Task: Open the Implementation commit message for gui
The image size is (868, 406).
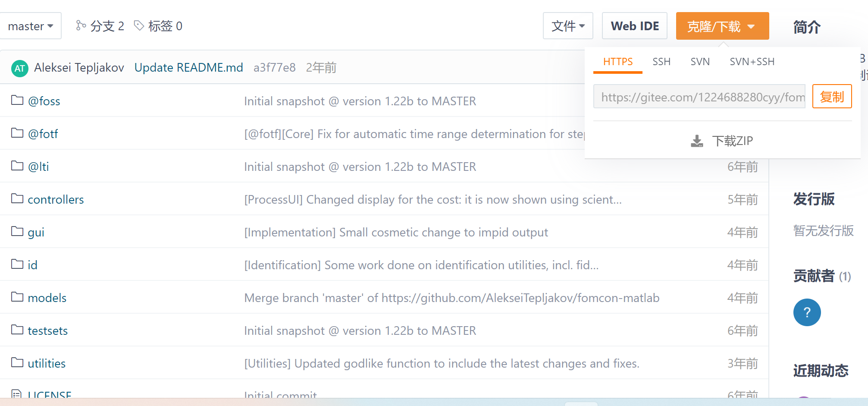Action: [x=396, y=232]
